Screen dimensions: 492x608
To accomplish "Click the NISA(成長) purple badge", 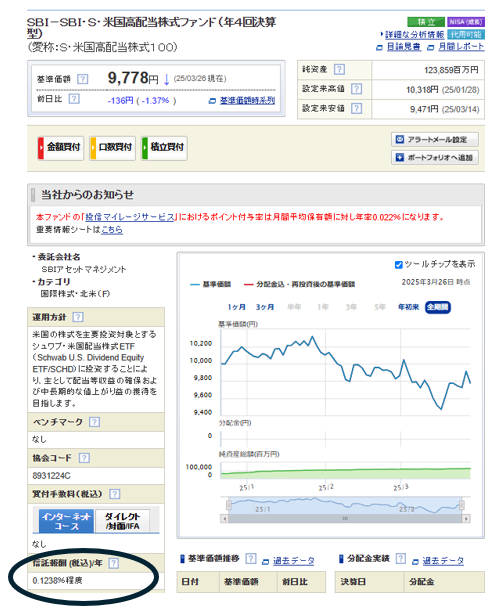I will coord(466,22).
